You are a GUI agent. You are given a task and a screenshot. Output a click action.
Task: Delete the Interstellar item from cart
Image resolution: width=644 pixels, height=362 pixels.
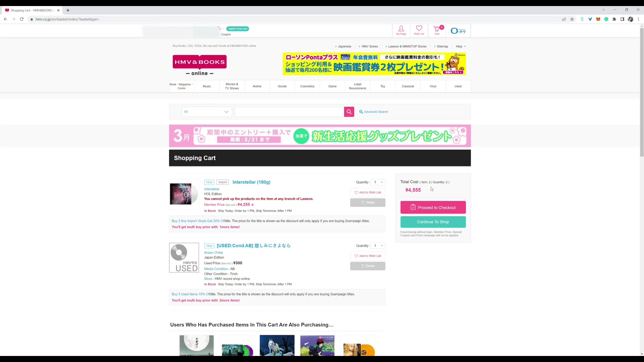point(368,202)
